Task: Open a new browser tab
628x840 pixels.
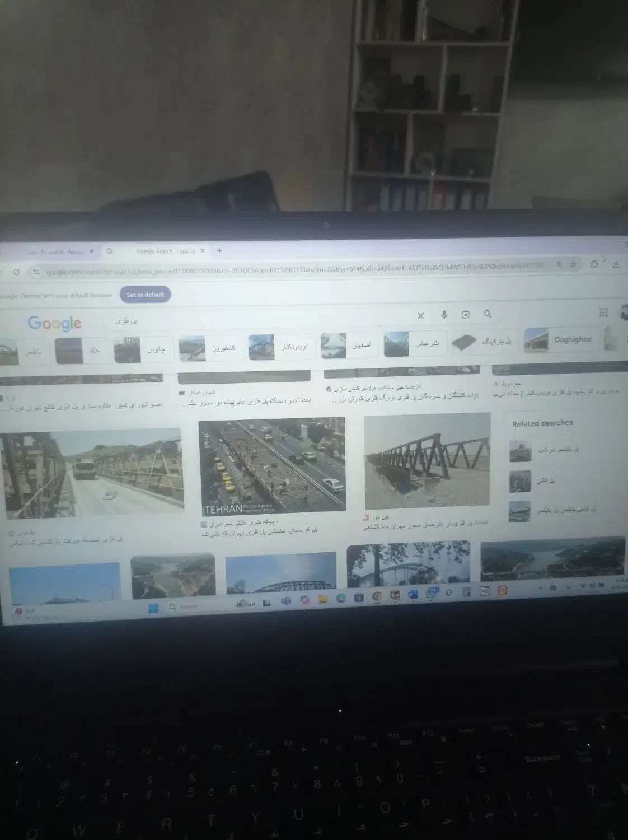Action: 219,250
